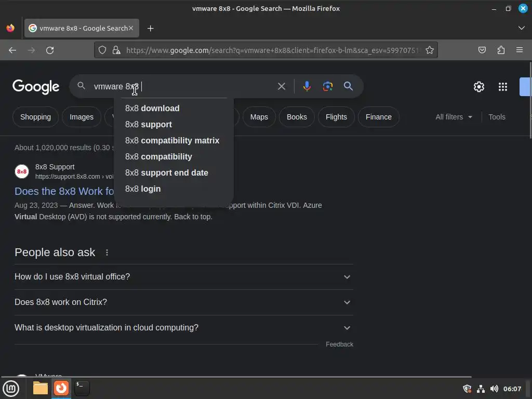Image resolution: width=532 pixels, height=399 pixels.
Task: Close the vmware 8x8 Google Search tab
Action: pos(131,28)
